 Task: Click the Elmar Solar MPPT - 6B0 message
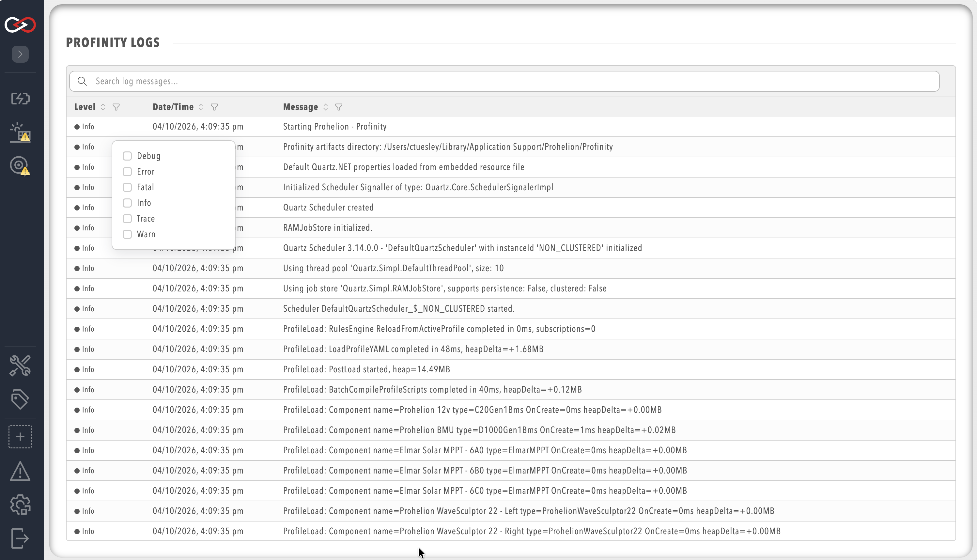click(x=485, y=471)
